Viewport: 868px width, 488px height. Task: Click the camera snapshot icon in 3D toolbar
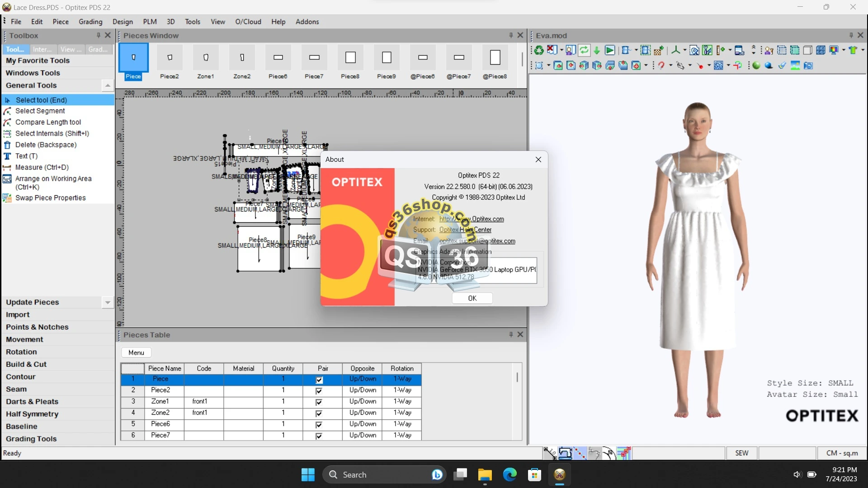tap(808, 66)
